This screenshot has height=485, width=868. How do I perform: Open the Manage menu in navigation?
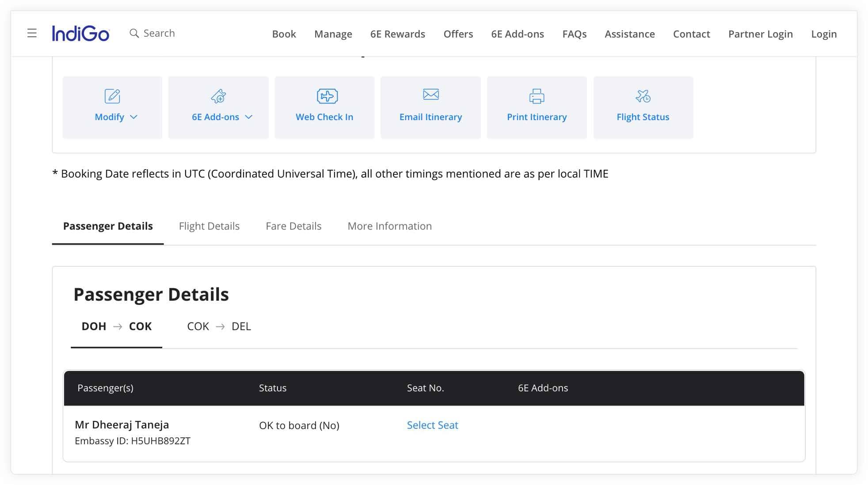[x=333, y=34]
